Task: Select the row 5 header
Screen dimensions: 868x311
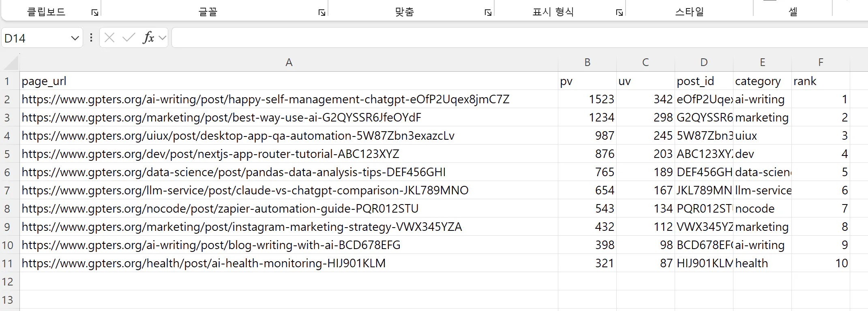Action: pyautogui.click(x=7, y=154)
